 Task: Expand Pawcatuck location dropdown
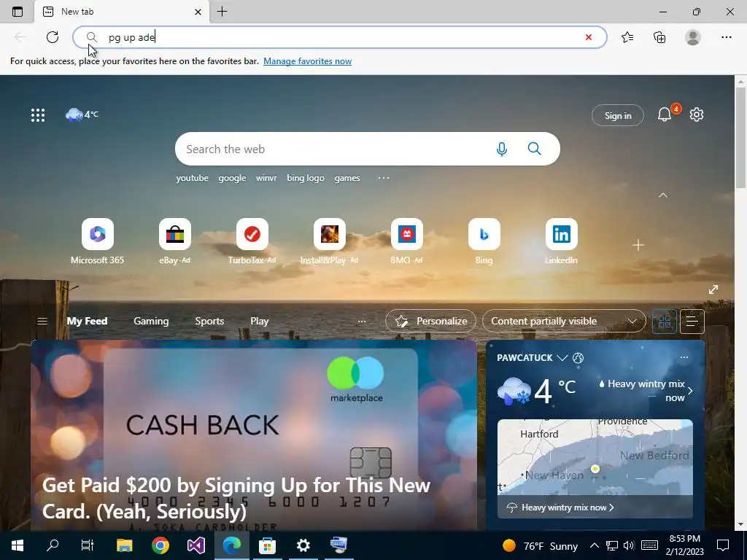[x=562, y=357]
